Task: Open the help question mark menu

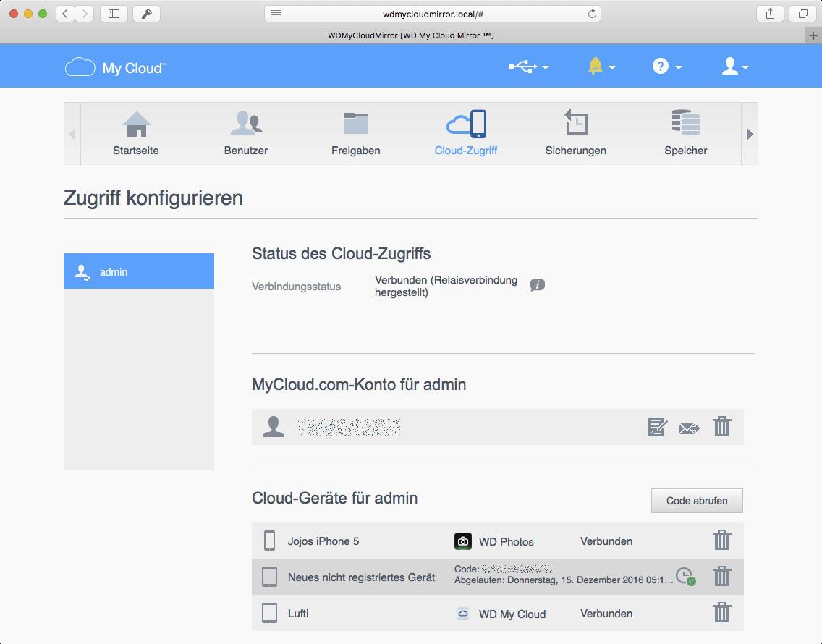Action: click(x=667, y=67)
